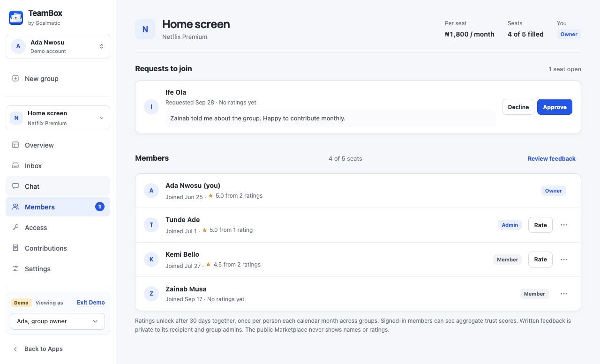Image resolution: width=600 pixels, height=364 pixels.
Task: Open Contributions from the sidebar
Action: 58,248
